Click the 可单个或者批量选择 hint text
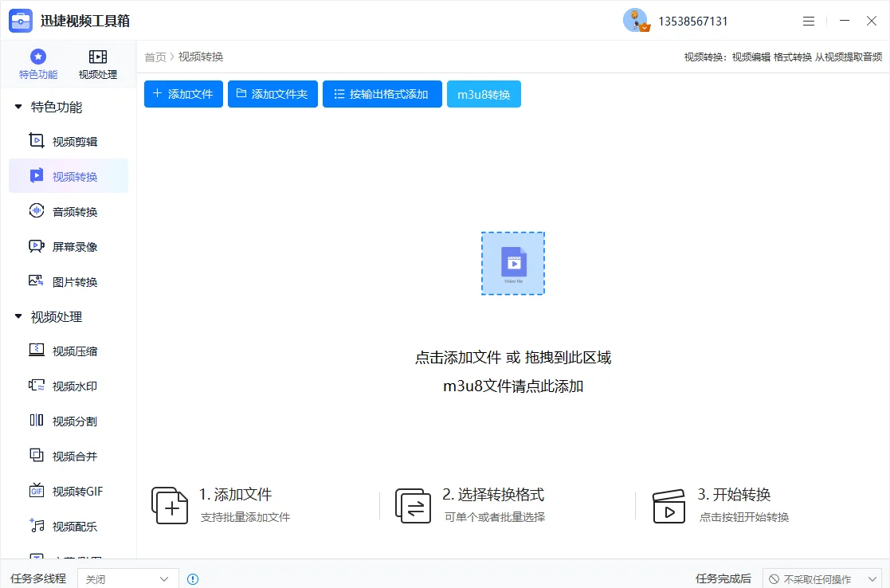This screenshot has height=588, width=890. 495,517
